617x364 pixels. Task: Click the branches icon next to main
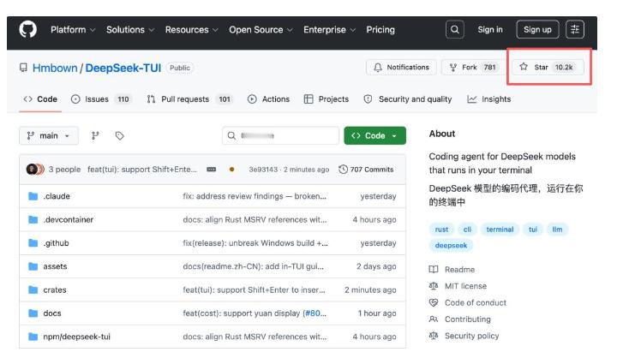(x=95, y=135)
